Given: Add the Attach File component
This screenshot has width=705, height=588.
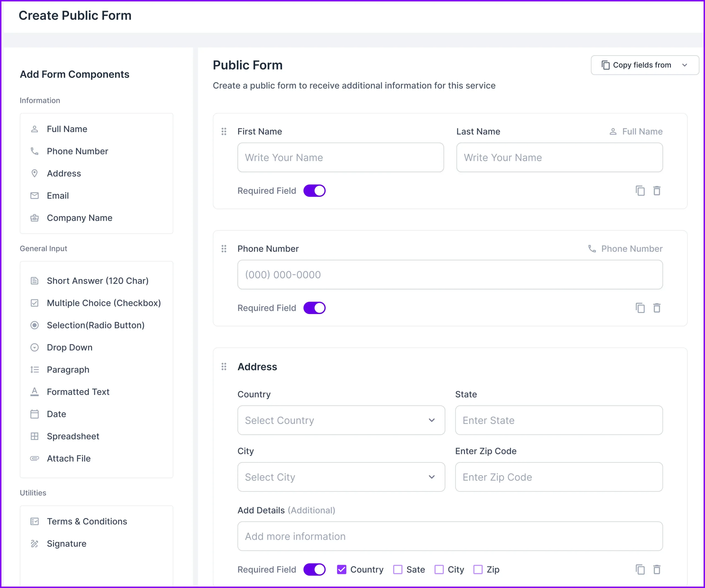Looking at the screenshot, I should tap(69, 458).
